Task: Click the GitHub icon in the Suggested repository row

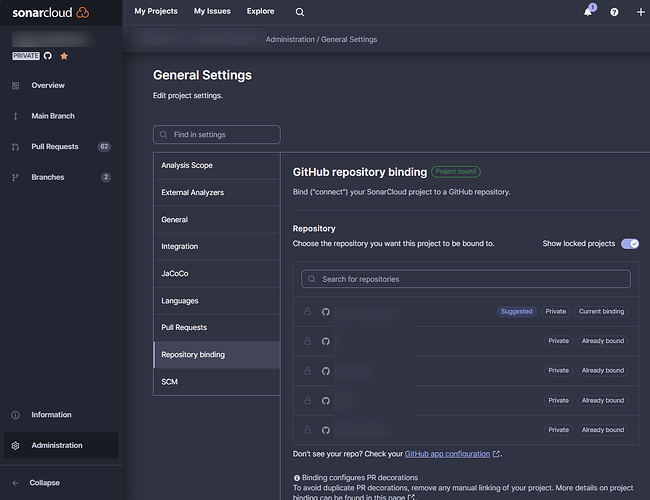Action: click(x=326, y=311)
